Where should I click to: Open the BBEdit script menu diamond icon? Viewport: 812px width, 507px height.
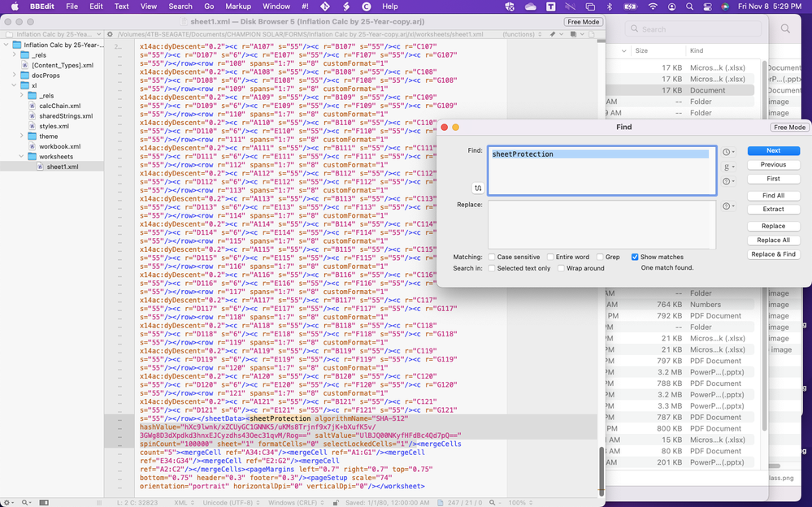(x=324, y=6)
